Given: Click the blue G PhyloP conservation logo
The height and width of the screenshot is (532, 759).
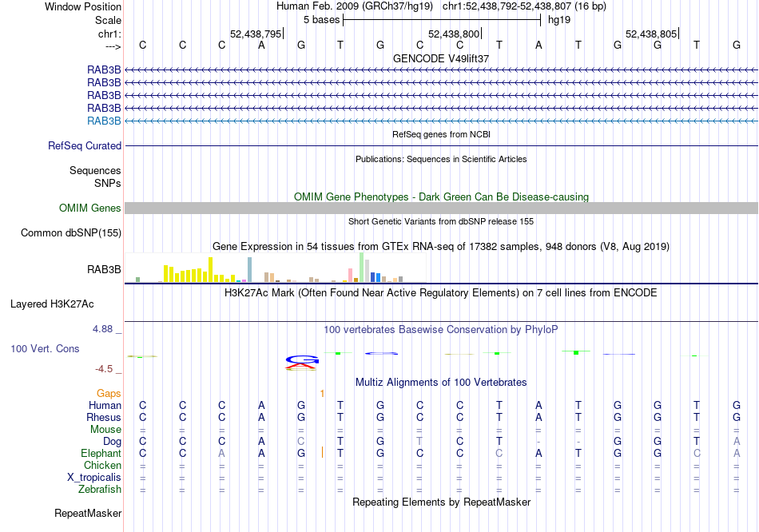Looking at the screenshot, I should click(302, 359).
